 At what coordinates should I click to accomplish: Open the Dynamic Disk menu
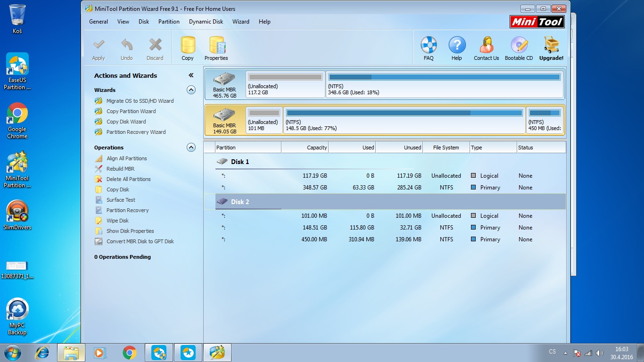tap(206, 22)
